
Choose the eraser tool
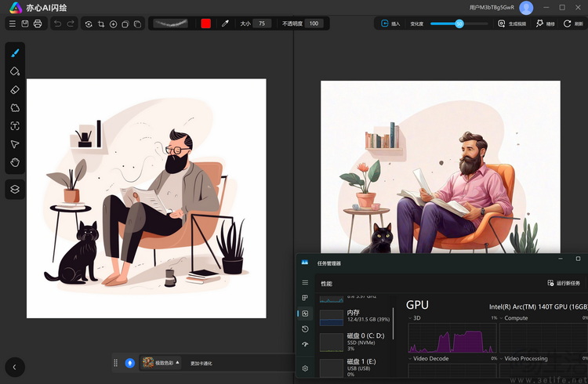pyautogui.click(x=15, y=89)
